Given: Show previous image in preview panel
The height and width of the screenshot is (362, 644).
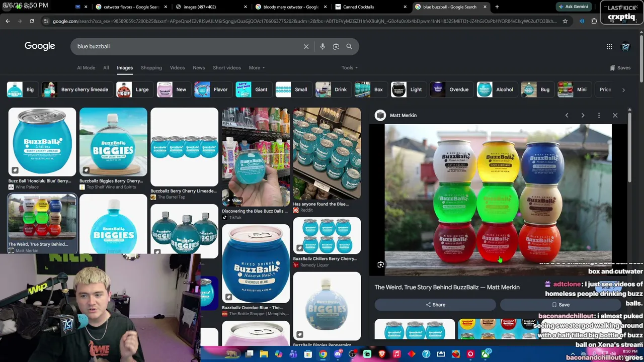Looking at the screenshot, I should [x=567, y=115].
